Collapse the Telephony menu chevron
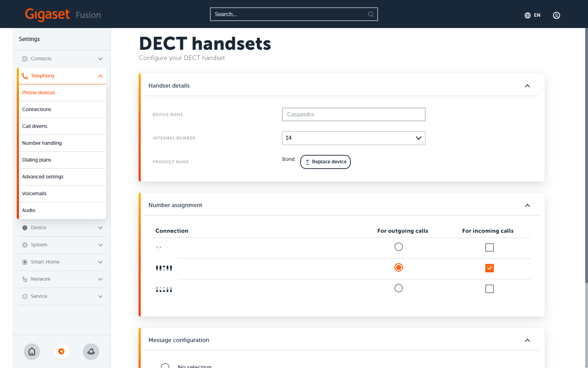This screenshot has height=368, width=588. tap(100, 76)
